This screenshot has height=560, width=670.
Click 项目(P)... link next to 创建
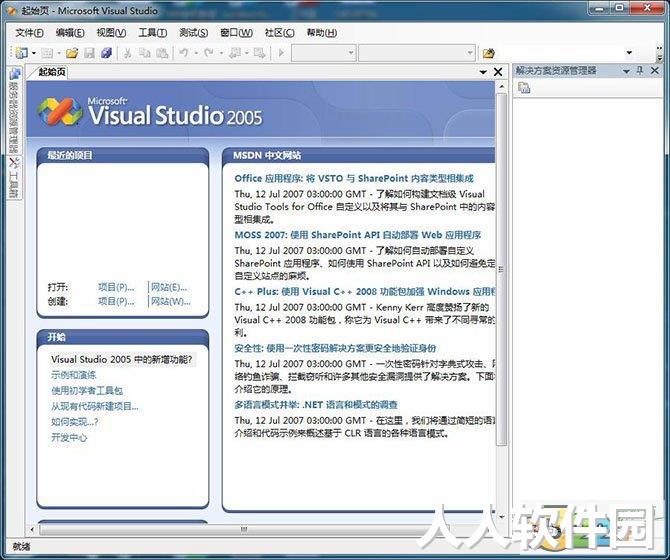point(116,302)
